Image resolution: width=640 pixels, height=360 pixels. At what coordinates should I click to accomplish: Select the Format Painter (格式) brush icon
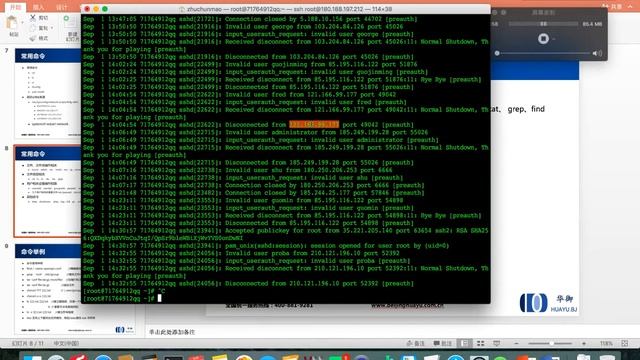(33, 38)
